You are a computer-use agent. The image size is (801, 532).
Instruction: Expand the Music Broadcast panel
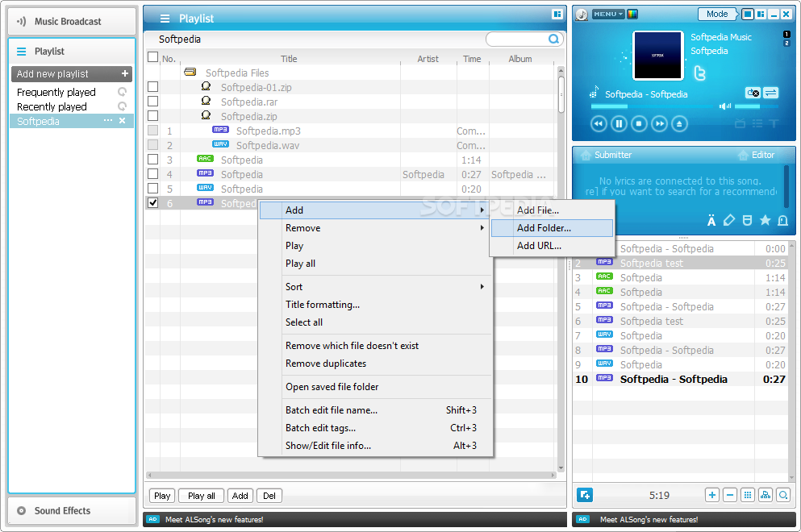coord(72,21)
